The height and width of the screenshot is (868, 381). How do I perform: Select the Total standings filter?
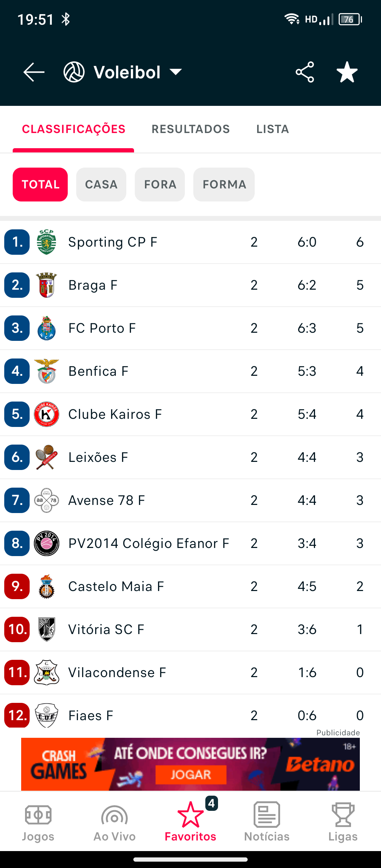tap(40, 185)
